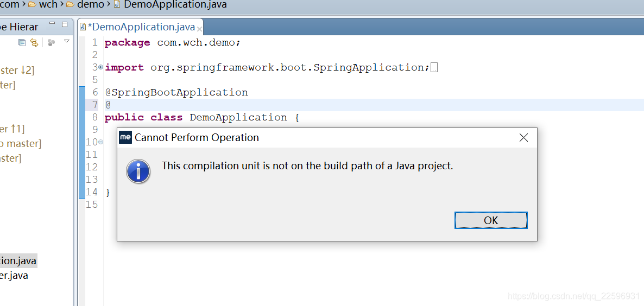The height and width of the screenshot is (306, 644).
Task: Click 'DemoApplication.java' in the breadcrumb
Action: (x=175, y=4)
